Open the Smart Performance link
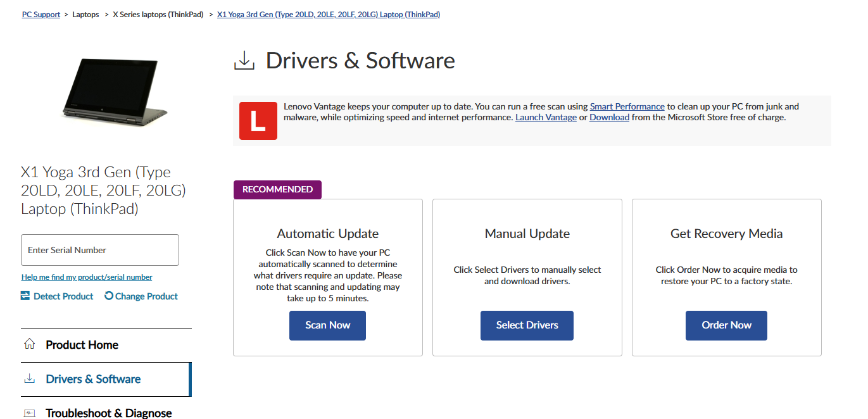The width and height of the screenshot is (868, 419). (x=627, y=106)
